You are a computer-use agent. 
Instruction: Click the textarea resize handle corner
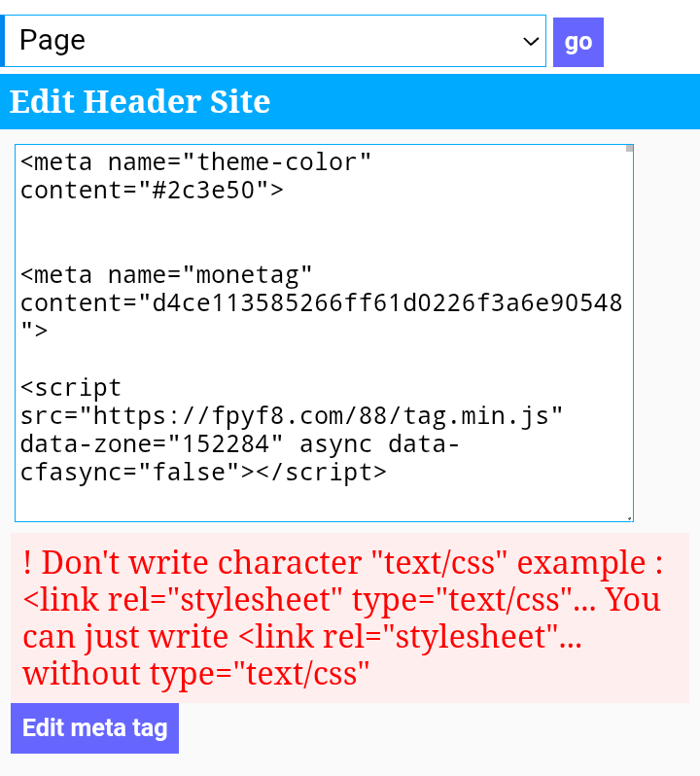click(x=629, y=517)
